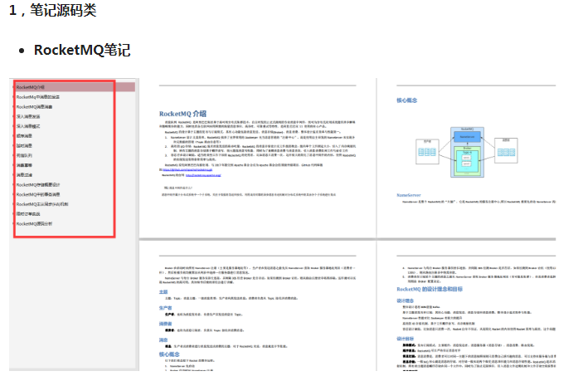588x381 pixels.
Task: Click the blue RocketMQ 介绍 document title
Action: (x=182, y=114)
